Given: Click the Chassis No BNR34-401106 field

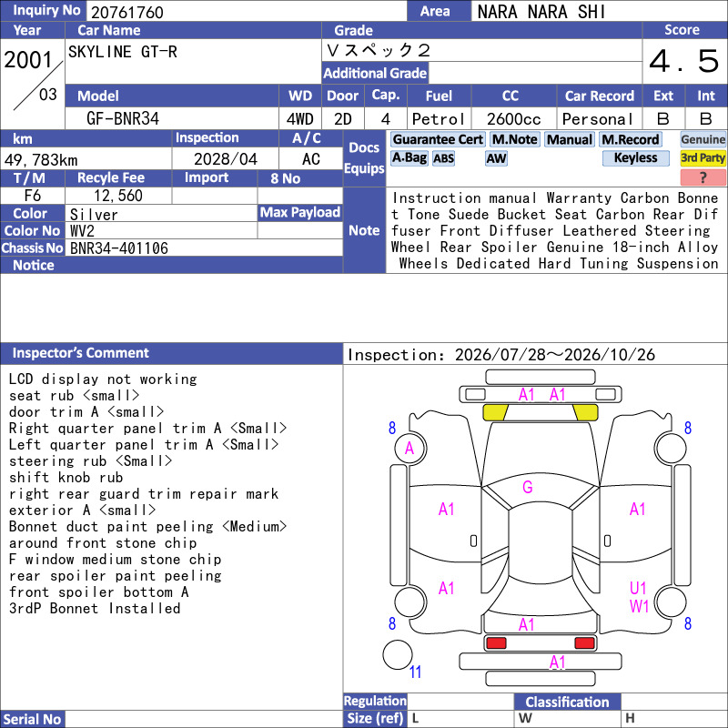Looking at the screenshot, I should coord(204,248).
